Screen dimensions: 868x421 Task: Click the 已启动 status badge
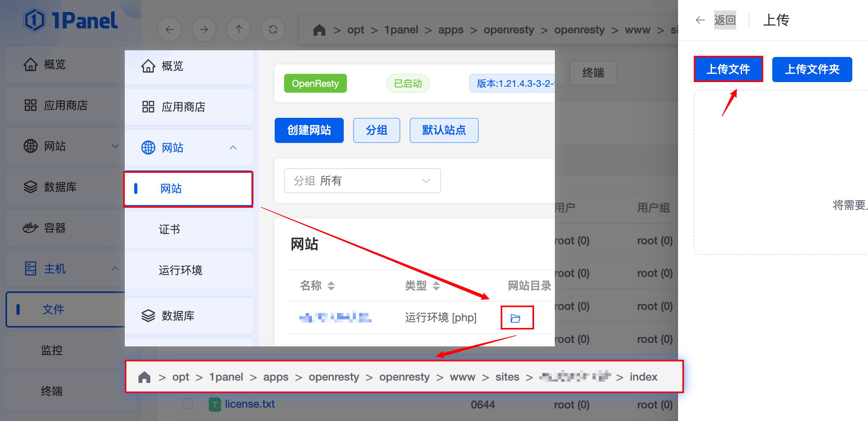(408, 84)
